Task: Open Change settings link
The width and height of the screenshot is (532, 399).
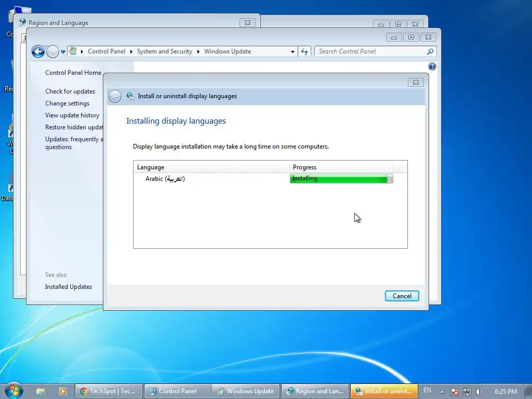Action: (x=67, y=103)
